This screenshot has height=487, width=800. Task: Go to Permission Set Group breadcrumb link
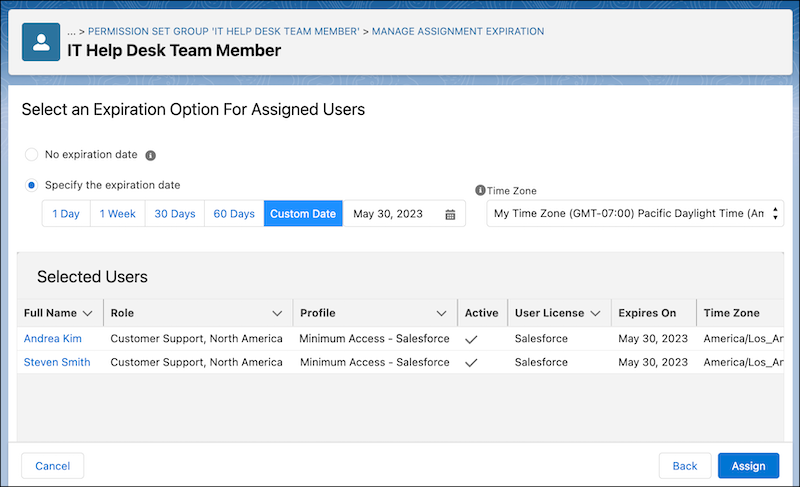223,31
